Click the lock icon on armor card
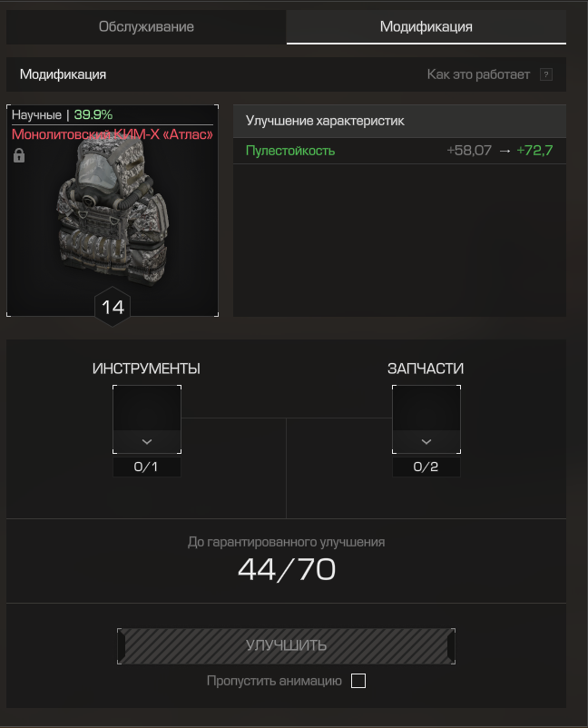The image size is (588, 728). [19, 155]
